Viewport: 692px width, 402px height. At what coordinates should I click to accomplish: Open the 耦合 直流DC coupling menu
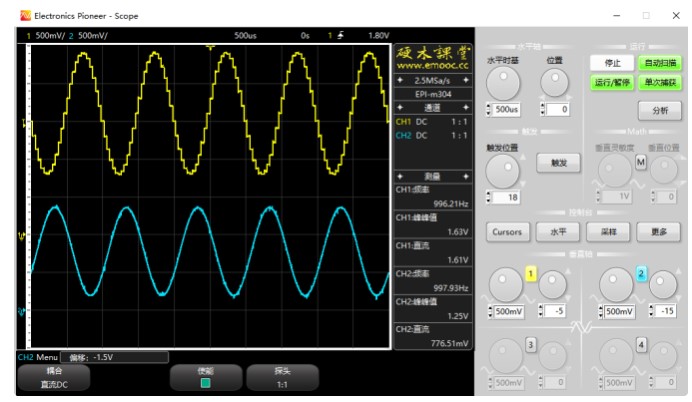coord(54,378)
